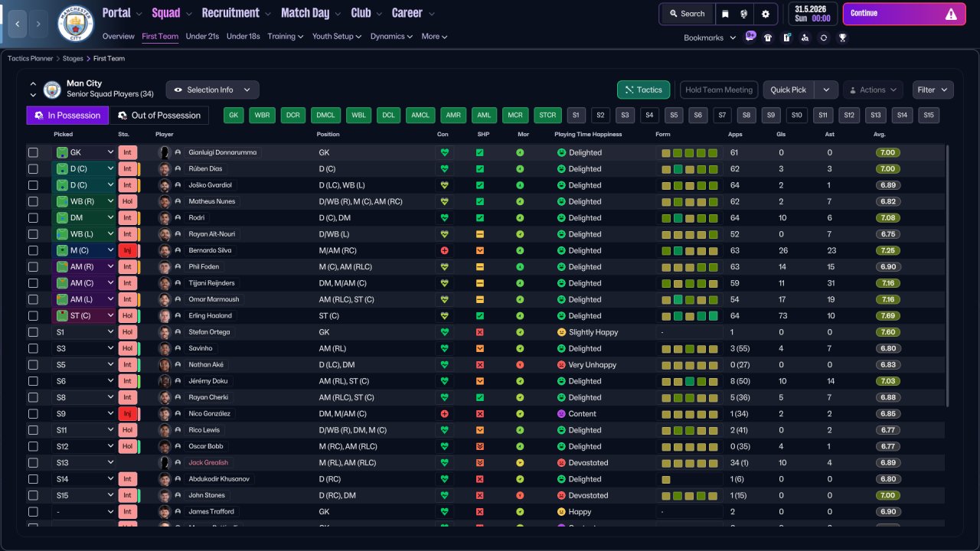Tick the checkbox for Rúben Dias

tap(33, 168)
